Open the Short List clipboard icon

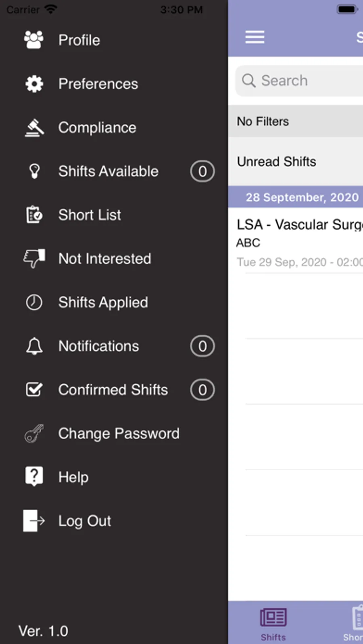tap(34, 215)
